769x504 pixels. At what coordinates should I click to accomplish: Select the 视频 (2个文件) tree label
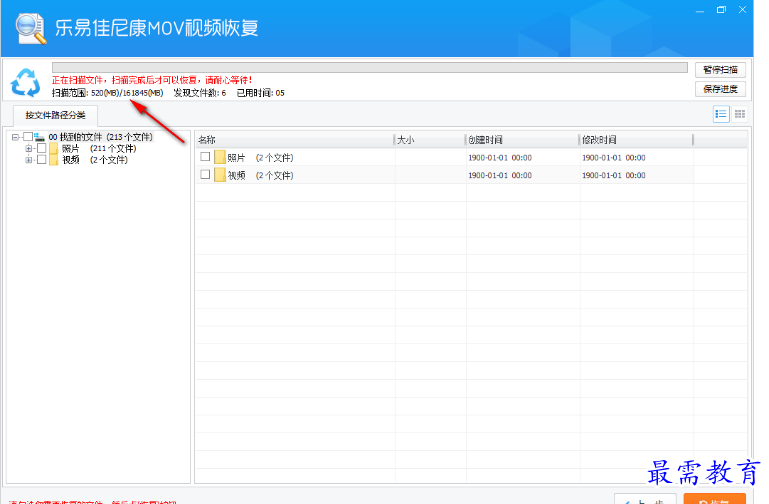95,160
